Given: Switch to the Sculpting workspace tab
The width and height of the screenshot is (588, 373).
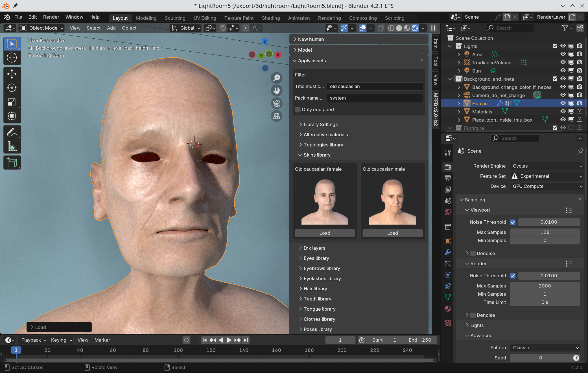Looking at the screenshot, I should coord(175,18).
